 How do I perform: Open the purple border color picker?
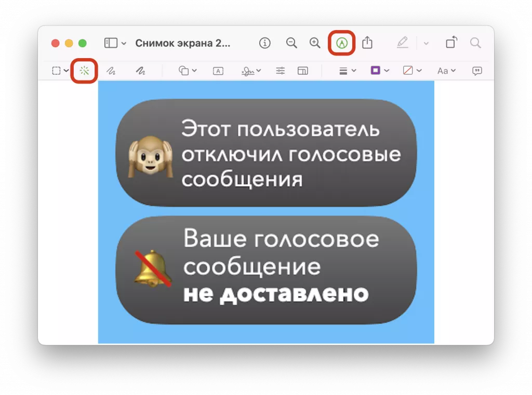378,71
